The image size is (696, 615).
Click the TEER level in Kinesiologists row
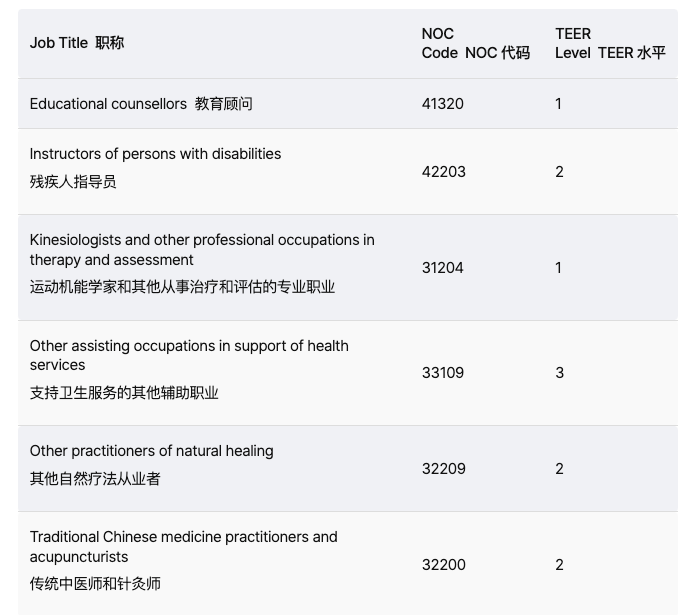pos(559,268)
